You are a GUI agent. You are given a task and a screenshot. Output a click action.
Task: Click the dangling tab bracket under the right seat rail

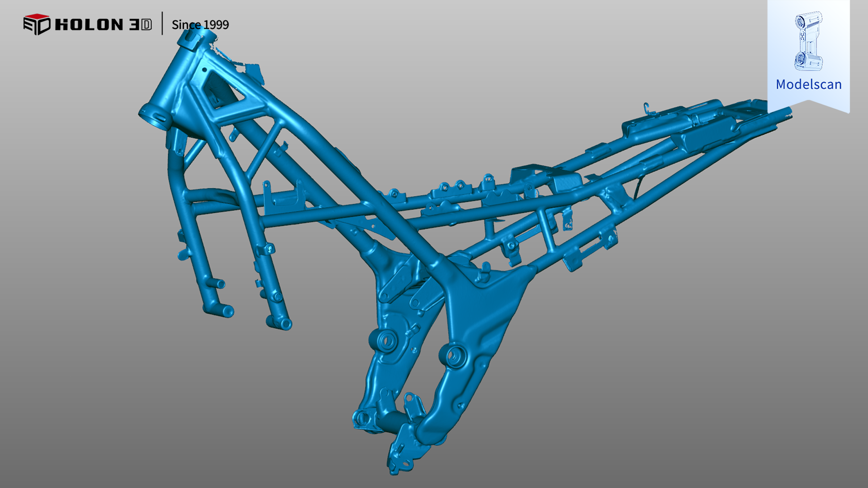(x=567, y=221)
